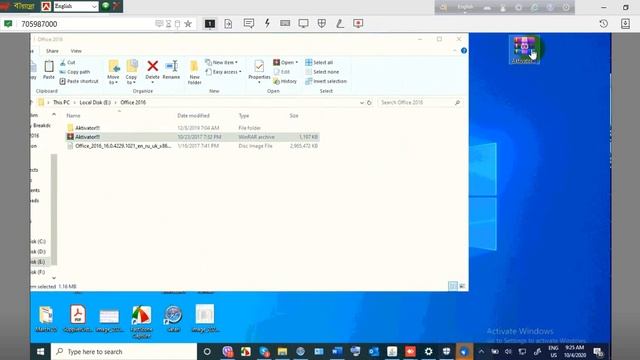Viewport: 640px width, 360px height.
Task: Click the download icon at toolbar right
Action: tap(625, 24)
